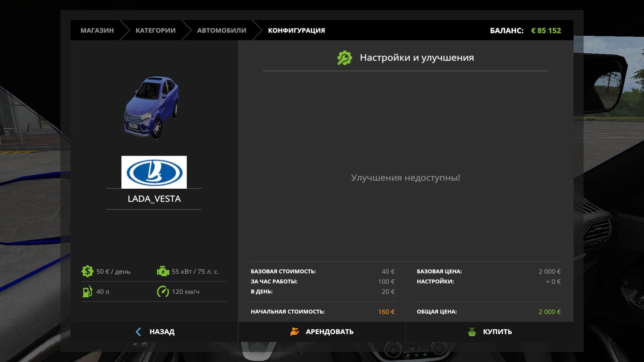Open the Категории breadcrumb

(x=155, y=30)
